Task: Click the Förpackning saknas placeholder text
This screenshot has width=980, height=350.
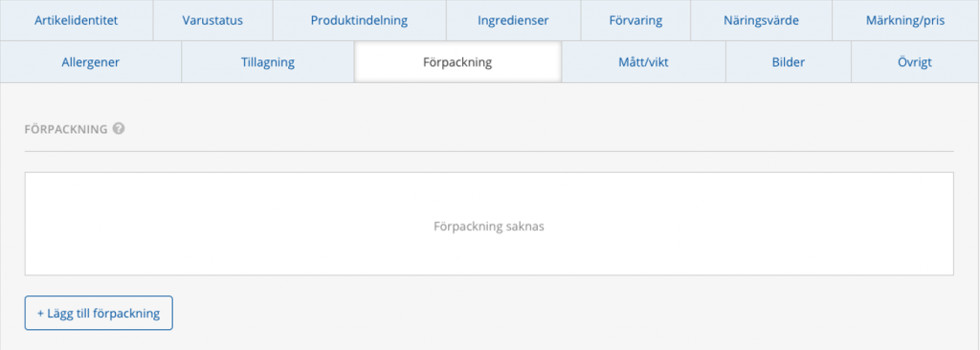Action: (489, 227)
